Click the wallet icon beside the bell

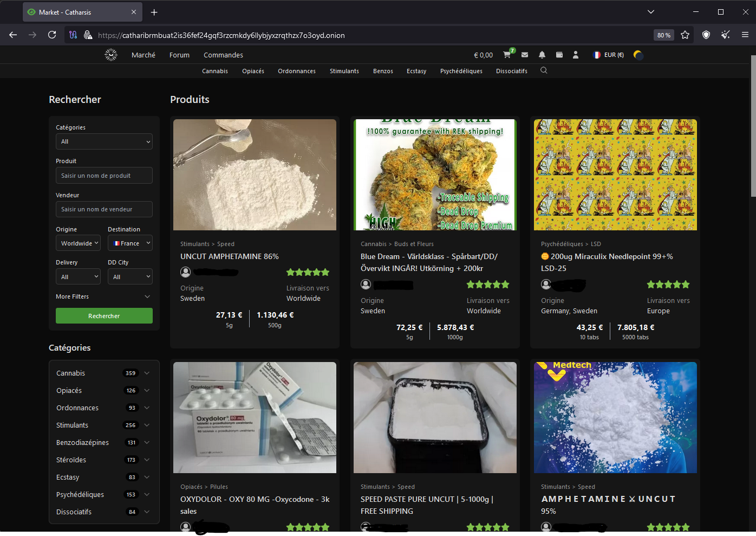pyautogui.click(x=559, y=55)
